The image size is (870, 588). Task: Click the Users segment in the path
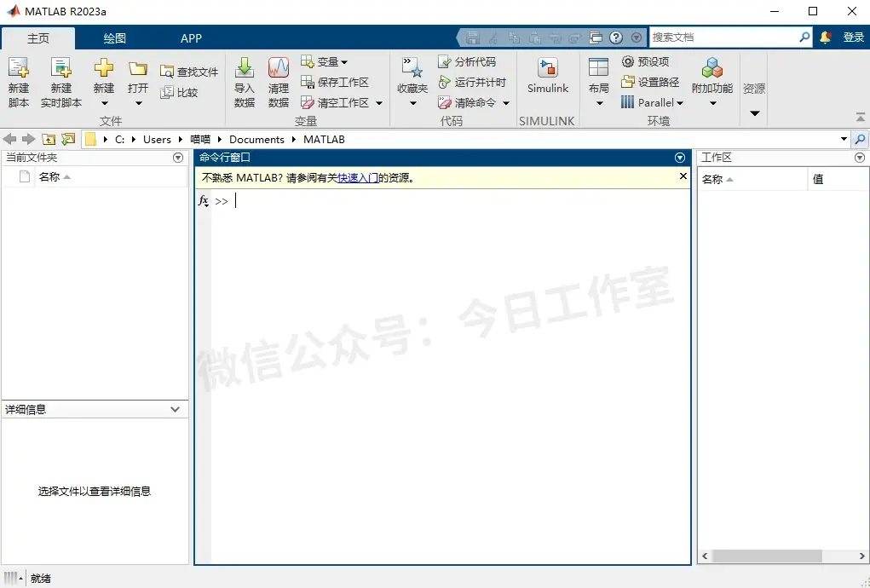pyautogui.click(x=157, y=139)
